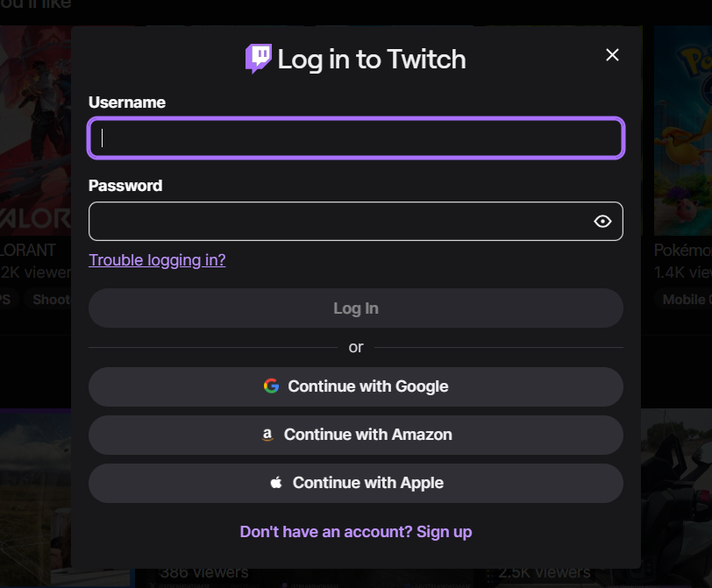The width and height of the screenshot is (712, 588).
Task: Open "Don't have an account? Sign up"
Action: point(356,532)
